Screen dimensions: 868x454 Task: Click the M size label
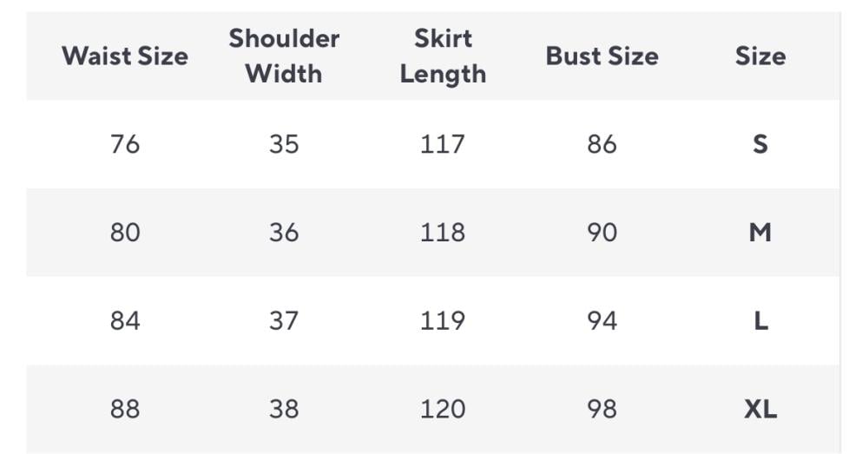(x=759, y=233)
